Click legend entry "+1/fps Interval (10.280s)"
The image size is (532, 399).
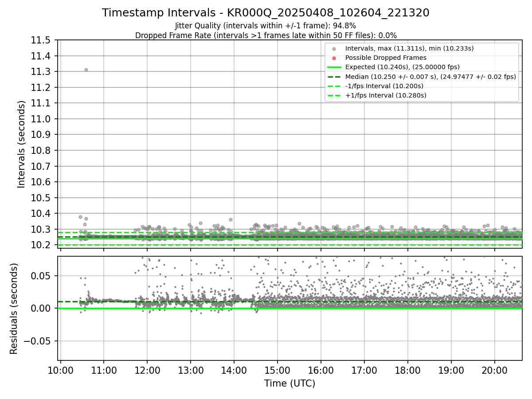(385, 95)
